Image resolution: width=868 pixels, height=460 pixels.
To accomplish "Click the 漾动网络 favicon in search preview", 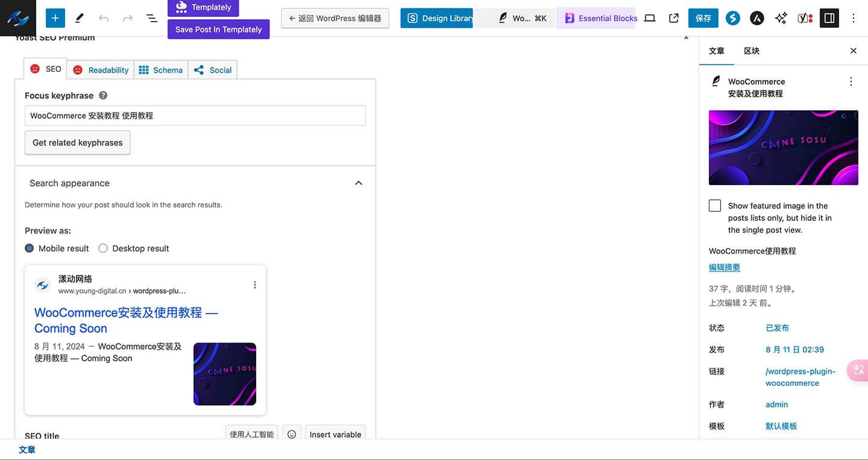I will 43,285.
